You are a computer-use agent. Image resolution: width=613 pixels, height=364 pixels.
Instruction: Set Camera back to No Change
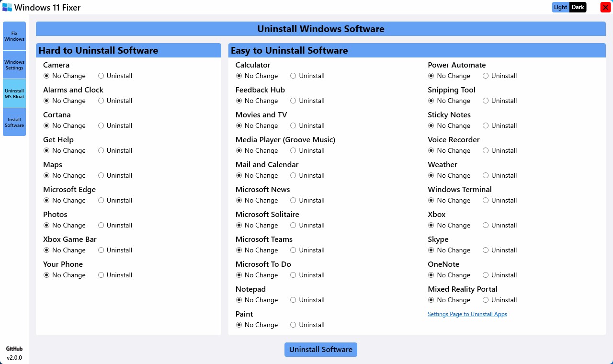[x=46, y=76]
